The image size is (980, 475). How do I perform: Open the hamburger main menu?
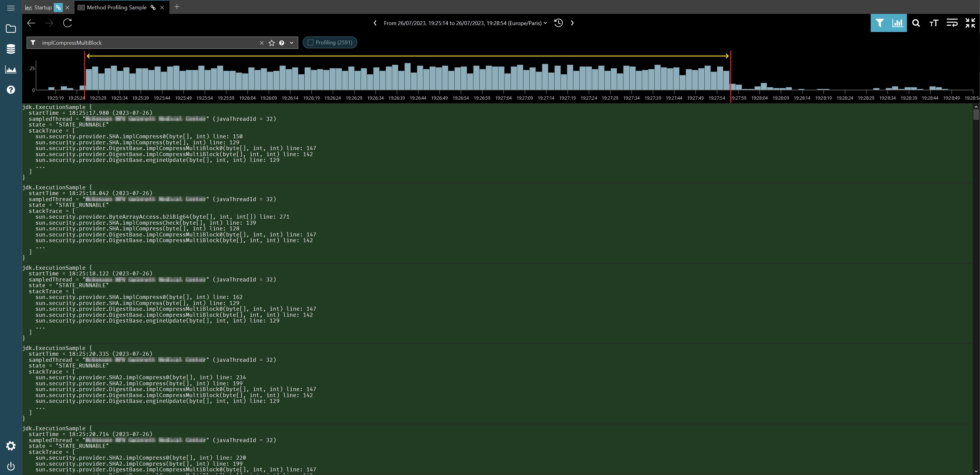11,8
